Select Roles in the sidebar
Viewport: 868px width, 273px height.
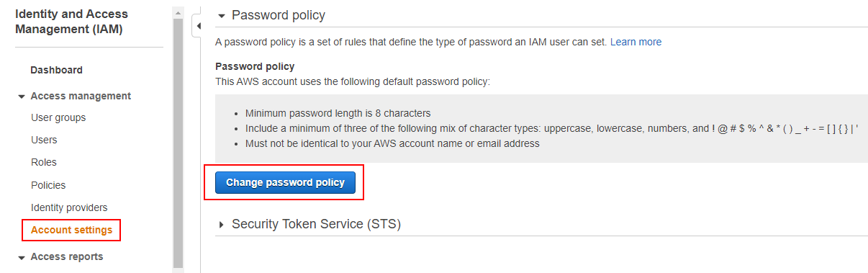click(x=44, y=162)
